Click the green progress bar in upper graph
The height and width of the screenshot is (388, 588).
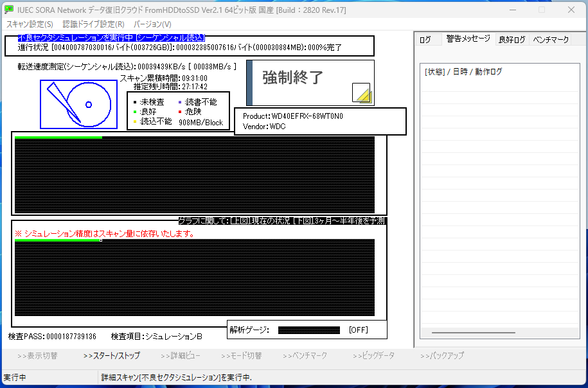pyautogui.click(x=58, y=137)
